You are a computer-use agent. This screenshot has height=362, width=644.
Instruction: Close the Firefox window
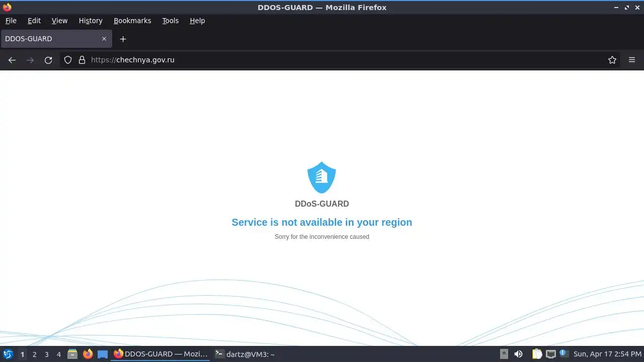(637, 8)
